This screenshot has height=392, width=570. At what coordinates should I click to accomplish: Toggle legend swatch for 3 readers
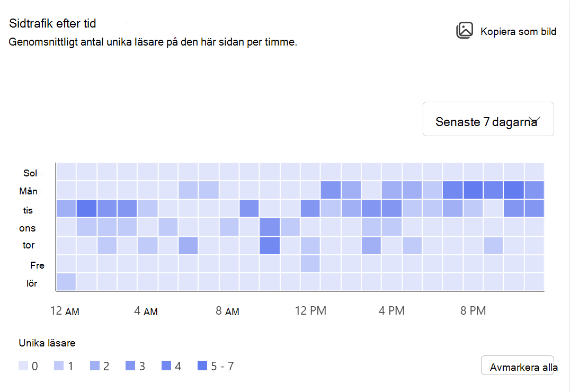[130, 366]
